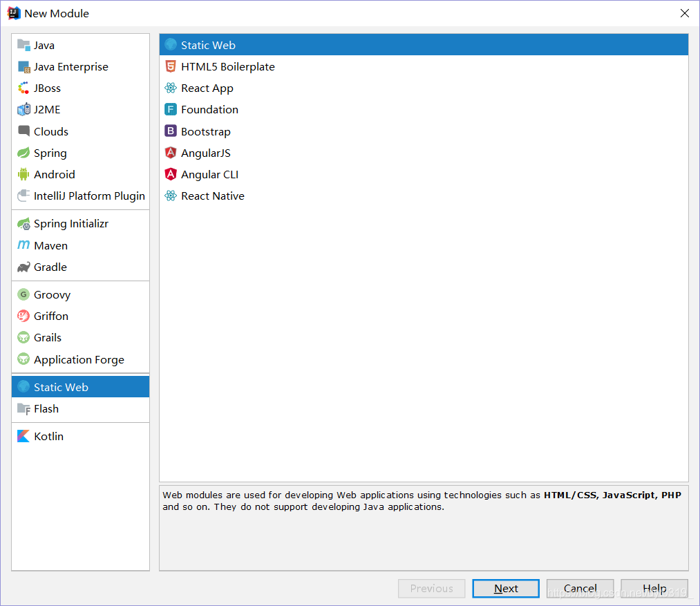Select the 'Spring Initializr' label

[71, 224]
